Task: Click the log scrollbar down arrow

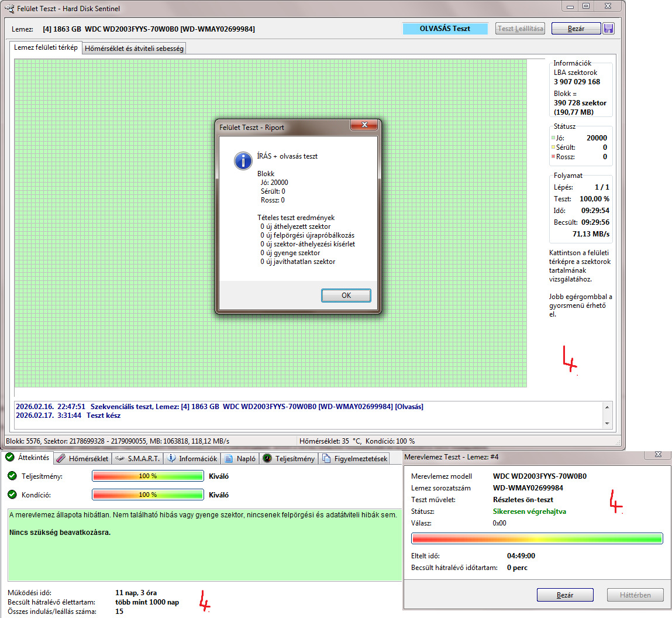Action: (607, 423)
